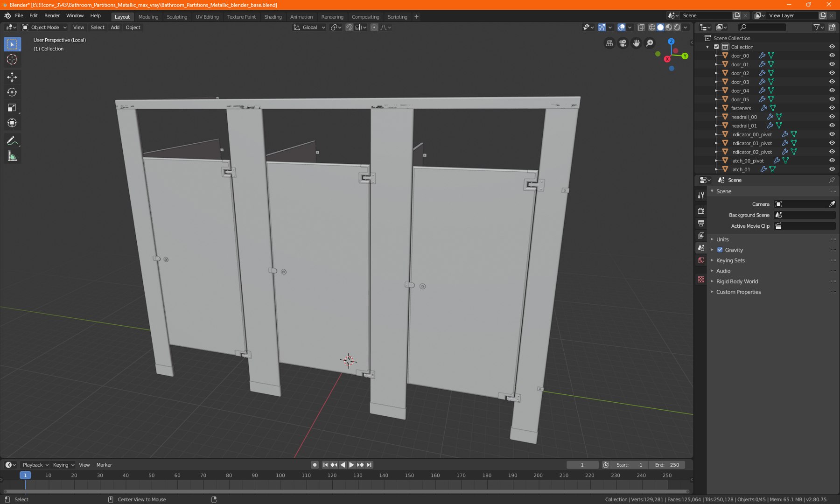This screenshot has width=840, height=504.
Task: Expand the Units panel
Action: [722, 239]
